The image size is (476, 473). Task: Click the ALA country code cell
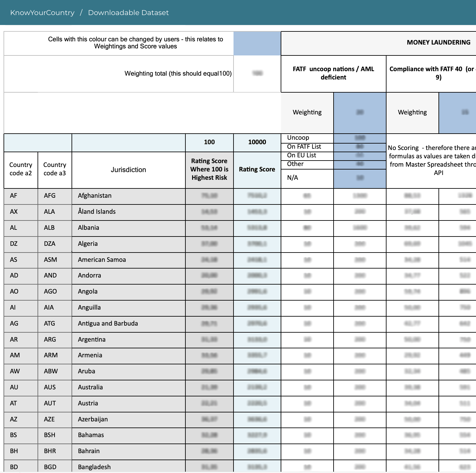coord(55,212)
